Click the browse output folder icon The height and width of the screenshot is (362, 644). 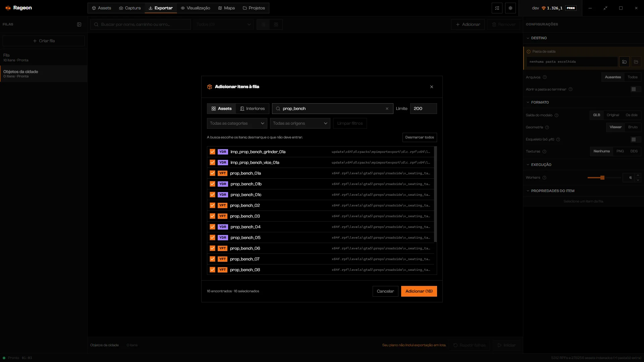pos(624,62)
